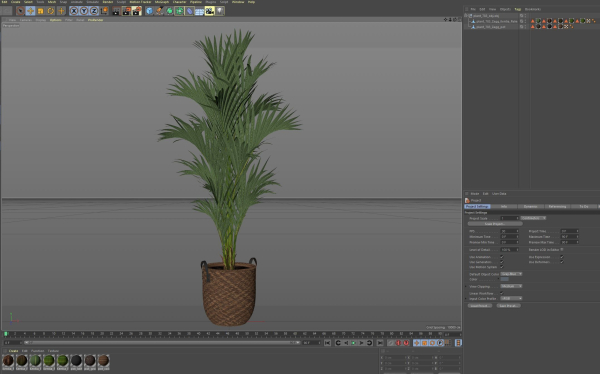Click the Scale Project button
Screen dimensions: 600x374
pyautogui.click(x=495, y=224)
